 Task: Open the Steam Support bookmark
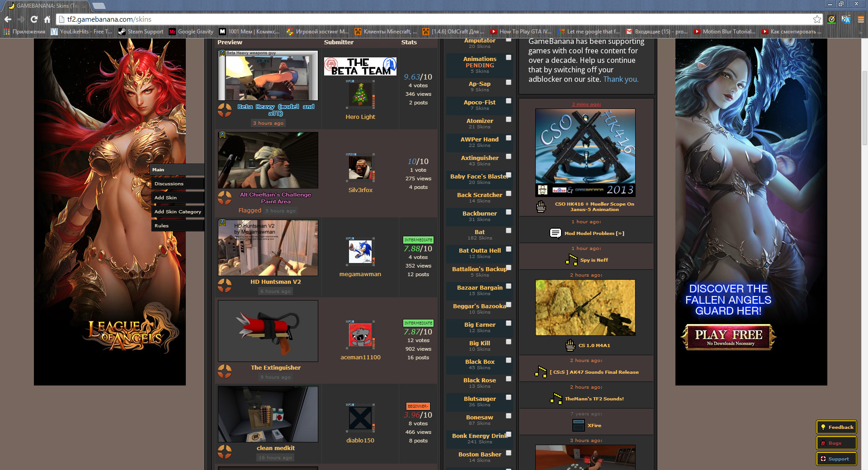coord(141,32)
